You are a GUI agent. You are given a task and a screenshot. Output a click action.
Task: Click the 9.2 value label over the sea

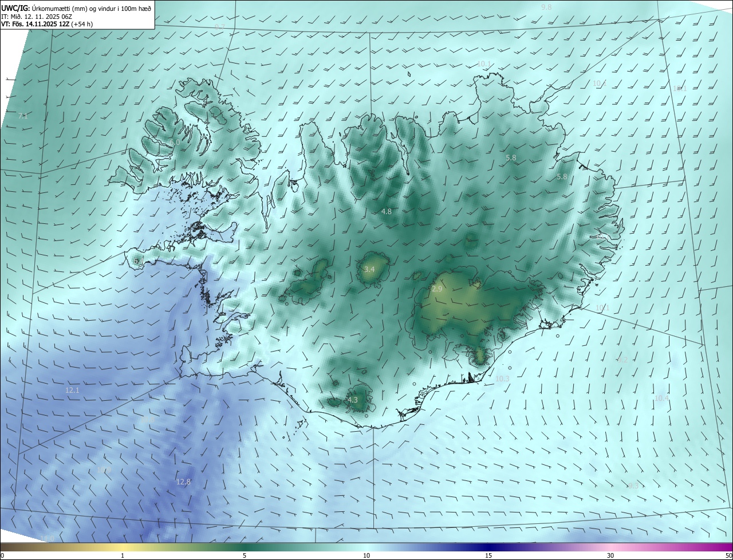click(x=623, y=360)
